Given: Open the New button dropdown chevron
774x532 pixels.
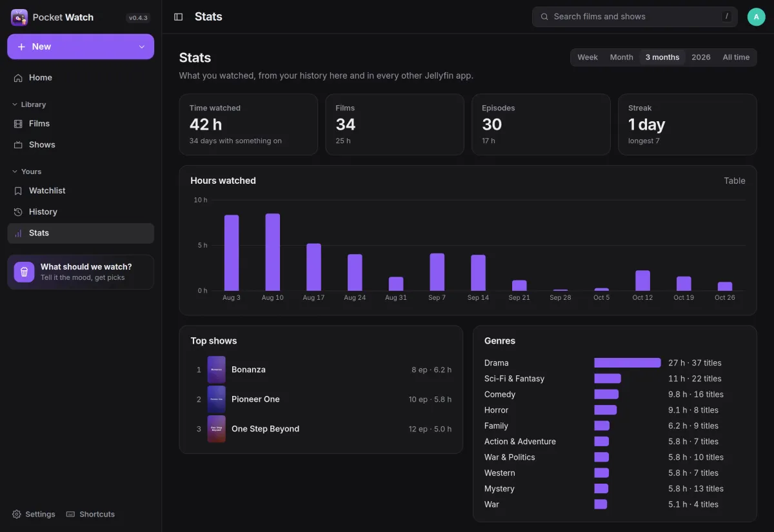Looking at the screenshot, I should click(142, 46).
